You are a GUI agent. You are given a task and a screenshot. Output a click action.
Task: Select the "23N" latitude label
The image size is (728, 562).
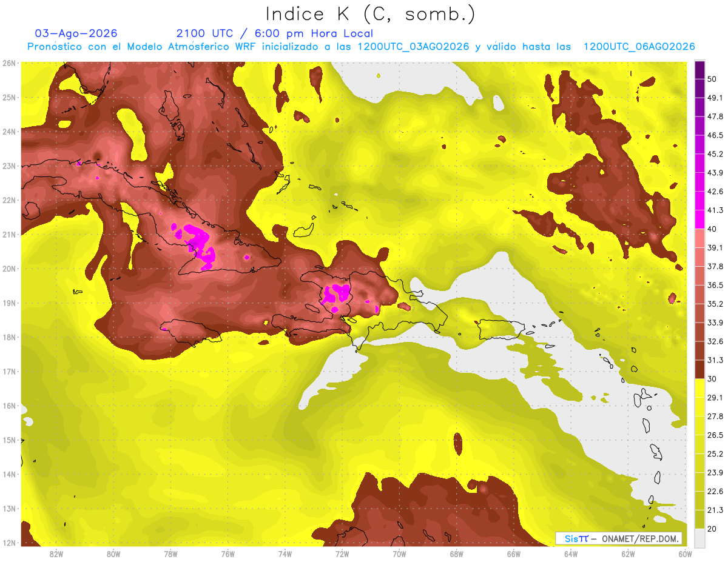[9, 166]
